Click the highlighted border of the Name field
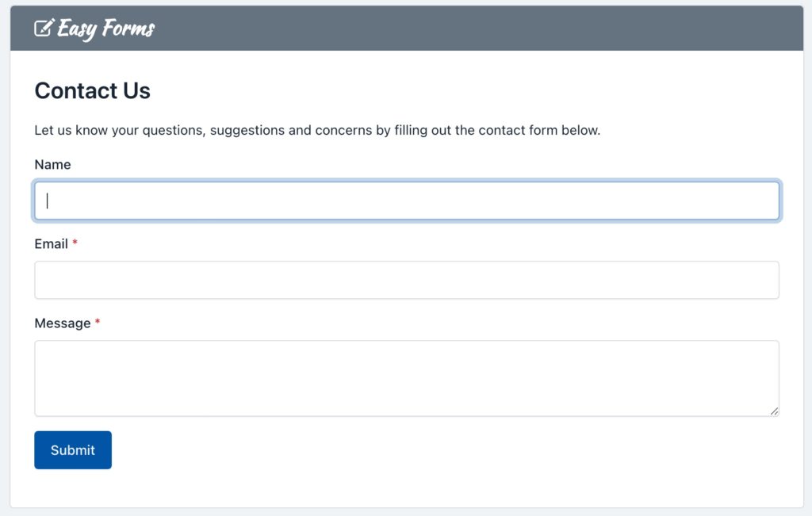Screen dimensions: 812x516 point(407,183)
